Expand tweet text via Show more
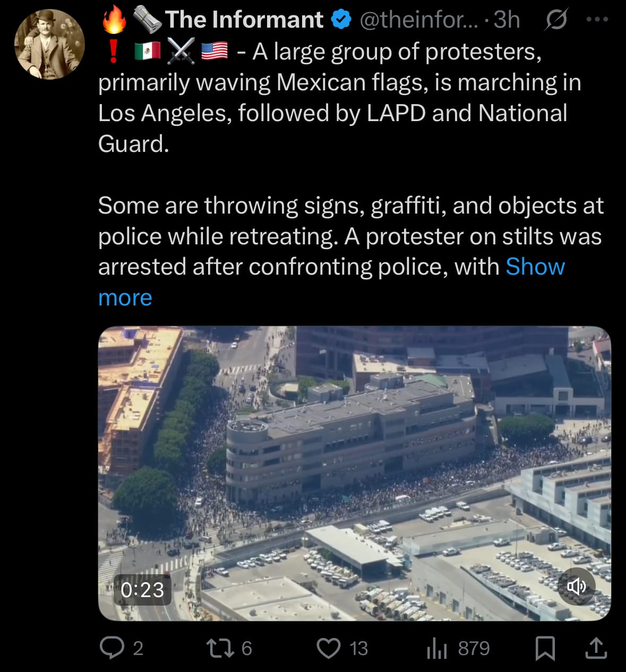Viewport: 626px width, 672px height. (x=331, y=282)
